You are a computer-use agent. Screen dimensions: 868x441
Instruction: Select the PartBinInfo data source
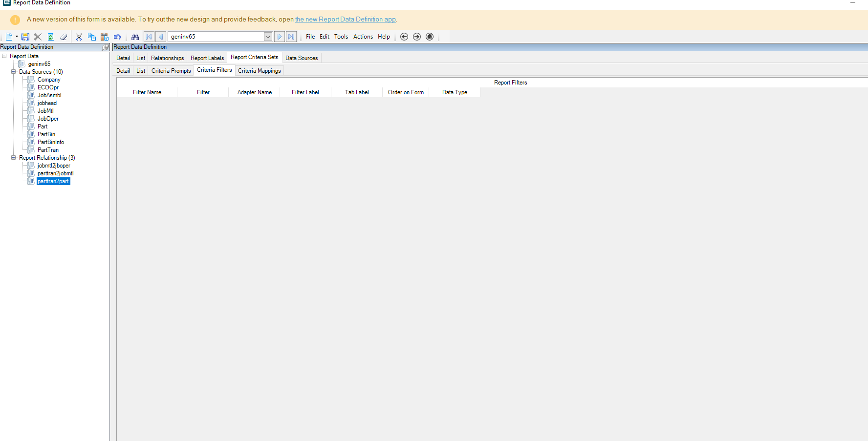(x=51, y=142)
